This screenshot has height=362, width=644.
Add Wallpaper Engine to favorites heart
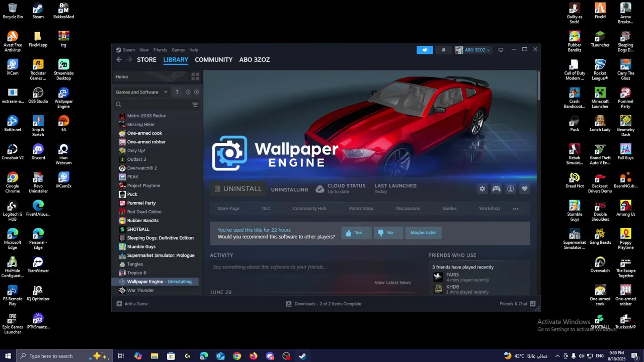point(524,189)
